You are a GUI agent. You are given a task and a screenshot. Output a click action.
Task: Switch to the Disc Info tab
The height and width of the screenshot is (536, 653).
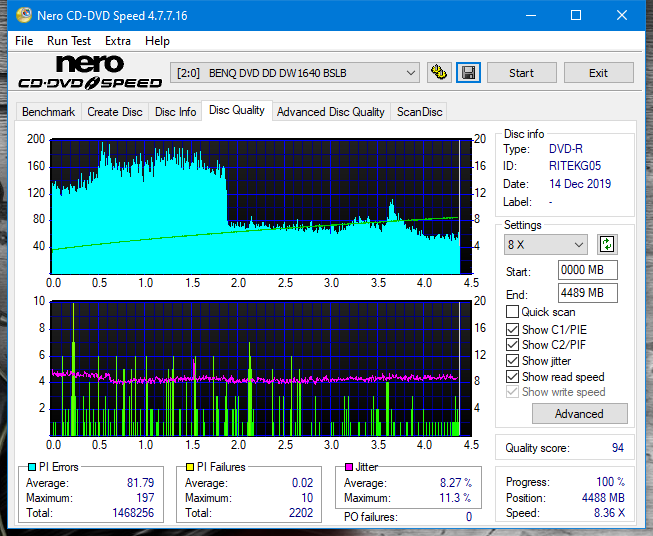(x=175, y=112)
